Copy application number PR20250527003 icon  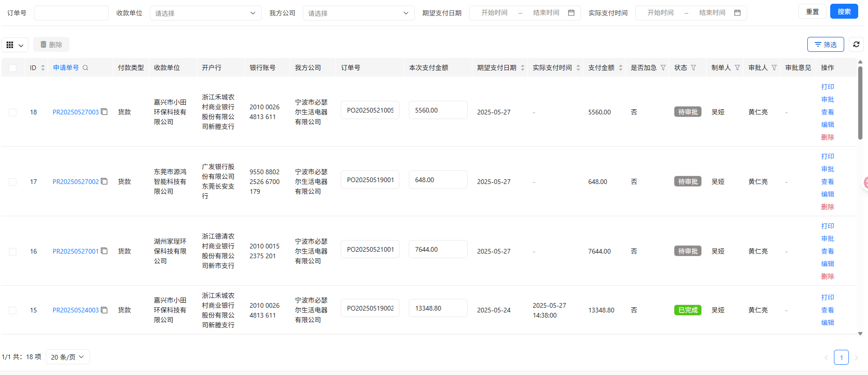point(105,112)
